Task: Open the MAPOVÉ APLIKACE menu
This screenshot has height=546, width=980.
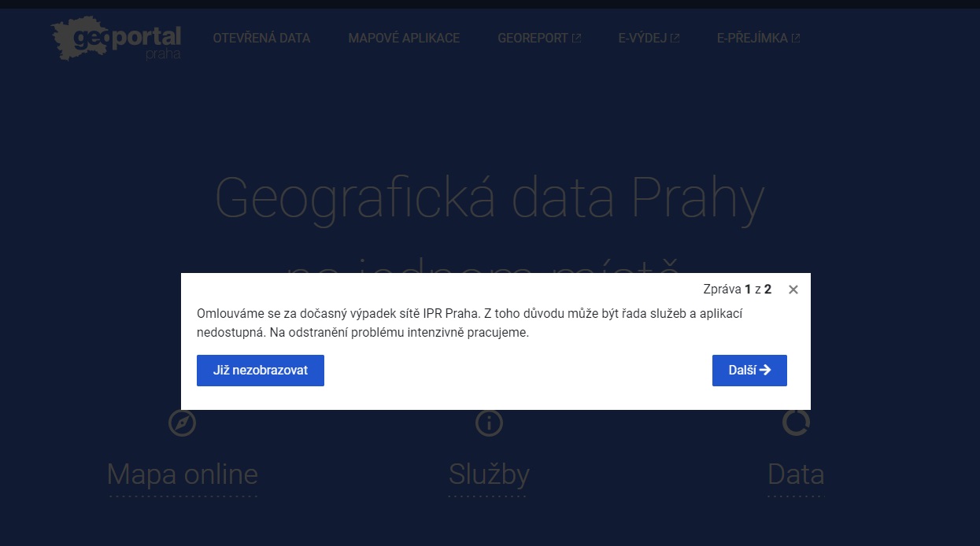Action: coord(404,38)
